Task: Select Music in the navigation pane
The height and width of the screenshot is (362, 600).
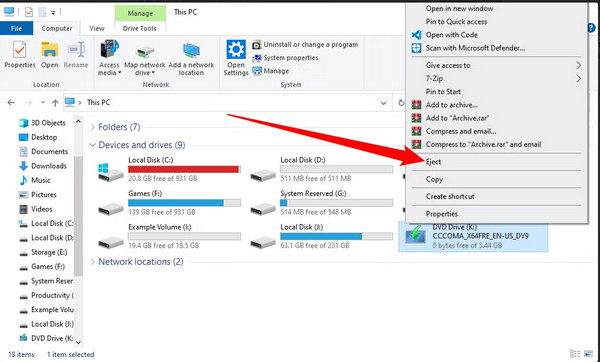Action: pyautogui.click(x=34, y=180)
